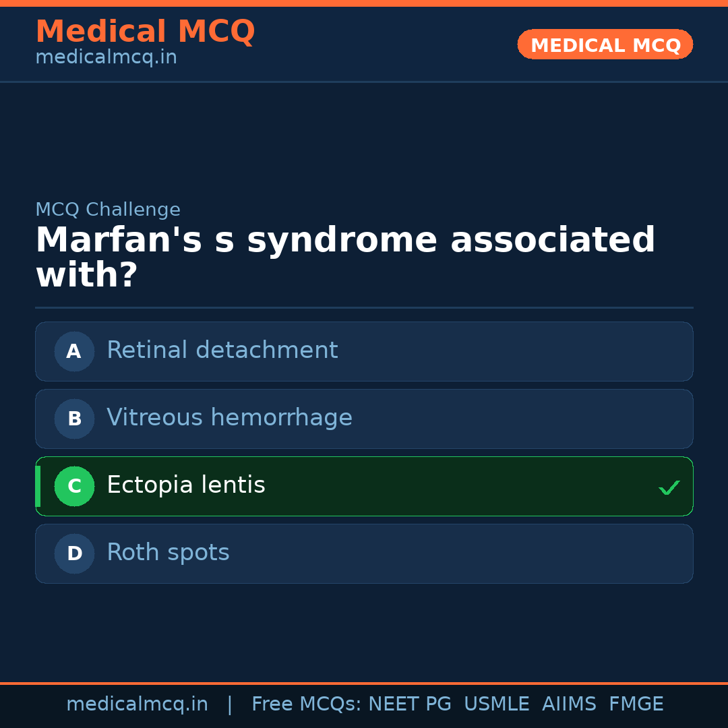Click the circular A option badge
The height and width of the screenshot is (728, 728).
click(73, 351)
